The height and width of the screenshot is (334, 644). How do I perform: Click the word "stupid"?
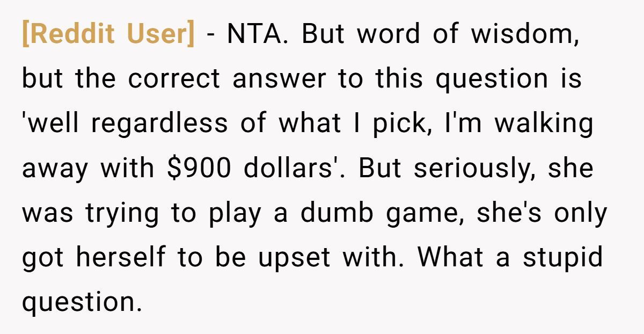click(562, 258)
